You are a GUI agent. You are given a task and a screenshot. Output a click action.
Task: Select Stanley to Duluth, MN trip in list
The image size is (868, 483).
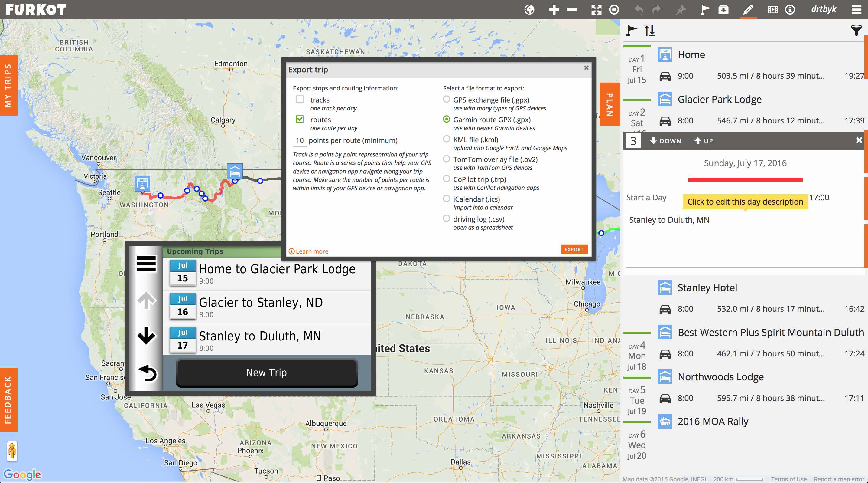click(x=267, y=340)
